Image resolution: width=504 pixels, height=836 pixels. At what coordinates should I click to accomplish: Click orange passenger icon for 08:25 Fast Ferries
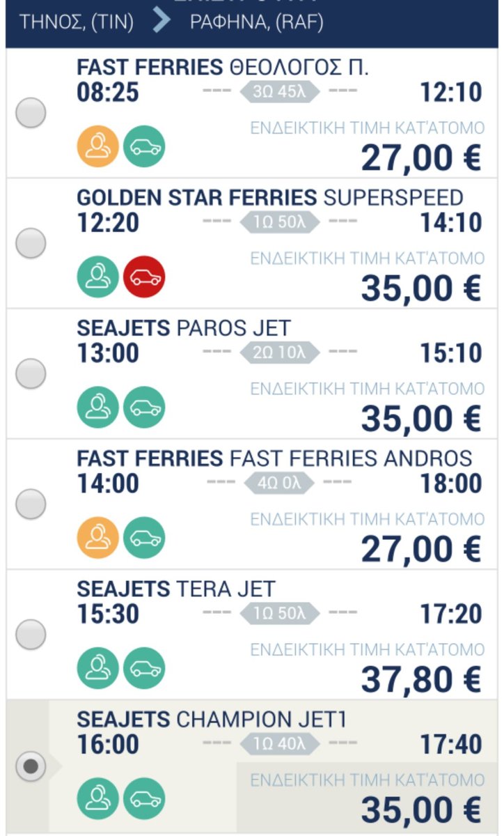click(97, 146)
